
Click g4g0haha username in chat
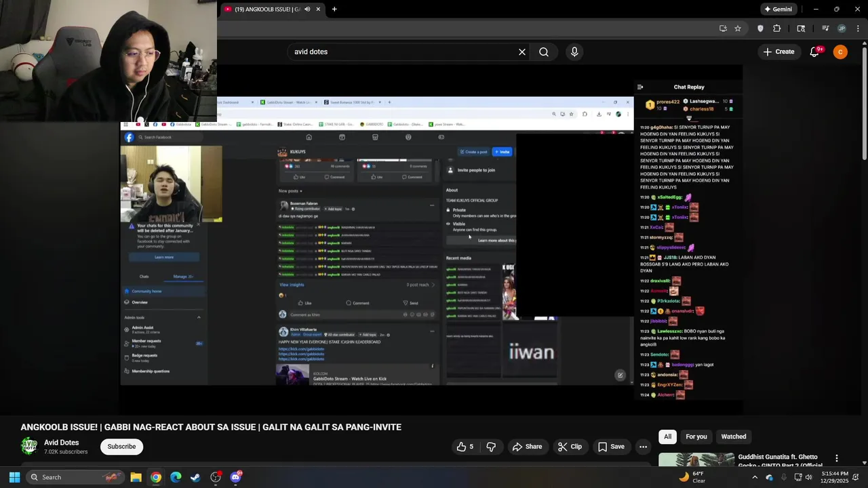pyautogui.click(x=662, y=127)
